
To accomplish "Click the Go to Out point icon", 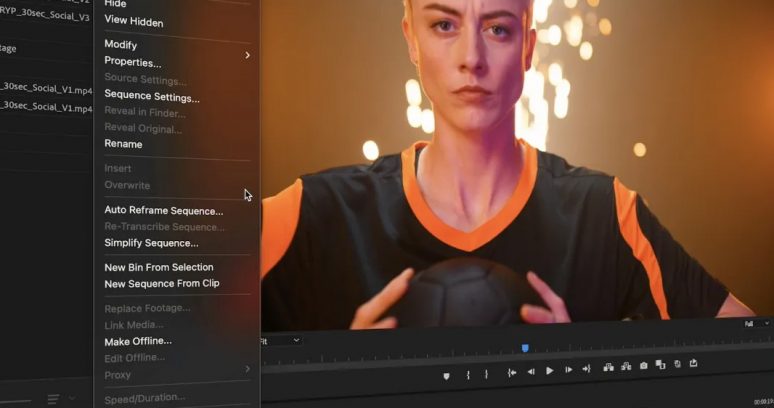I will pyautogui.click(x=586, y=371).
